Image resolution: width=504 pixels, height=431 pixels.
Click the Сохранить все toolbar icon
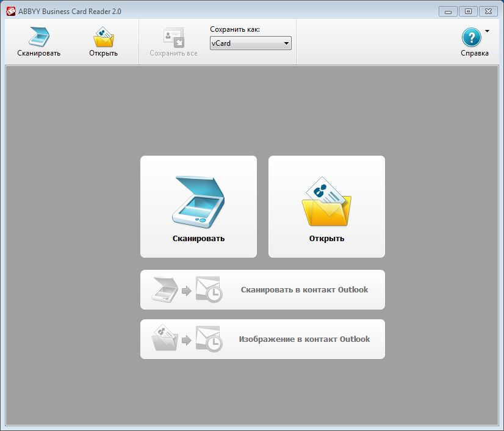coord(173,37)
